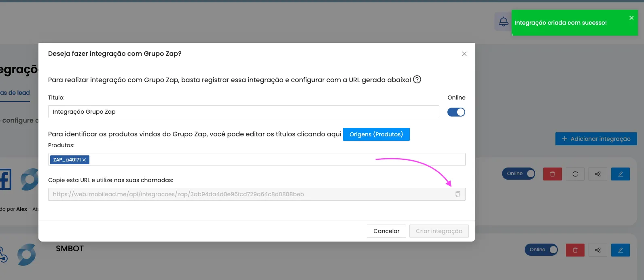The height and width of the screenshot is (280, 644).
Task: Delete the SMBOT integration via the red trash icon
Action: point(575,250)
